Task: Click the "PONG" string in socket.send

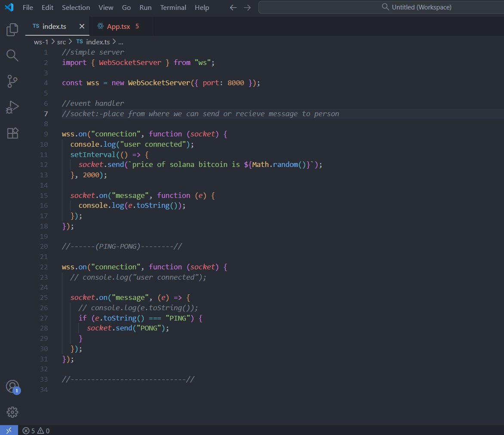Action: pos(149,328)
